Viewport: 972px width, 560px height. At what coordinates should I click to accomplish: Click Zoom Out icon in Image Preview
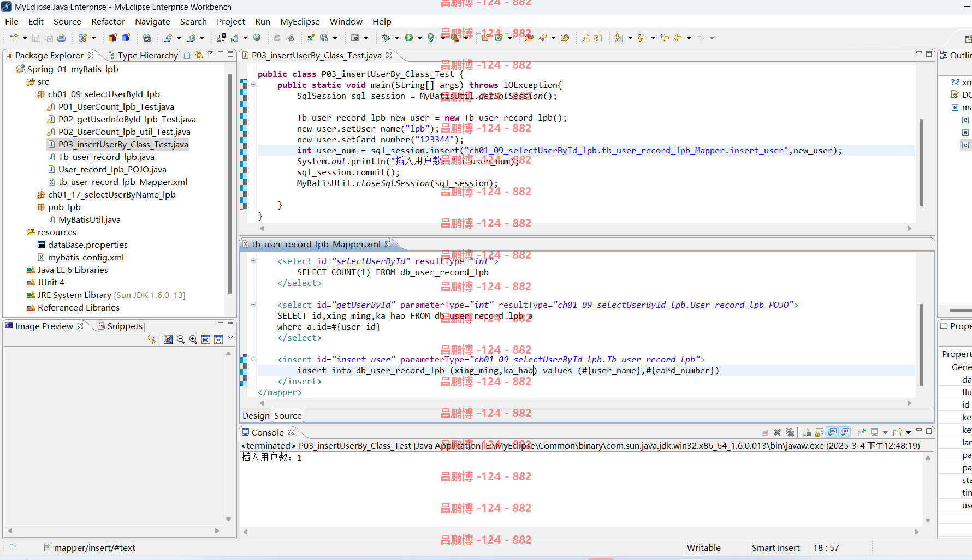(181, 339)
